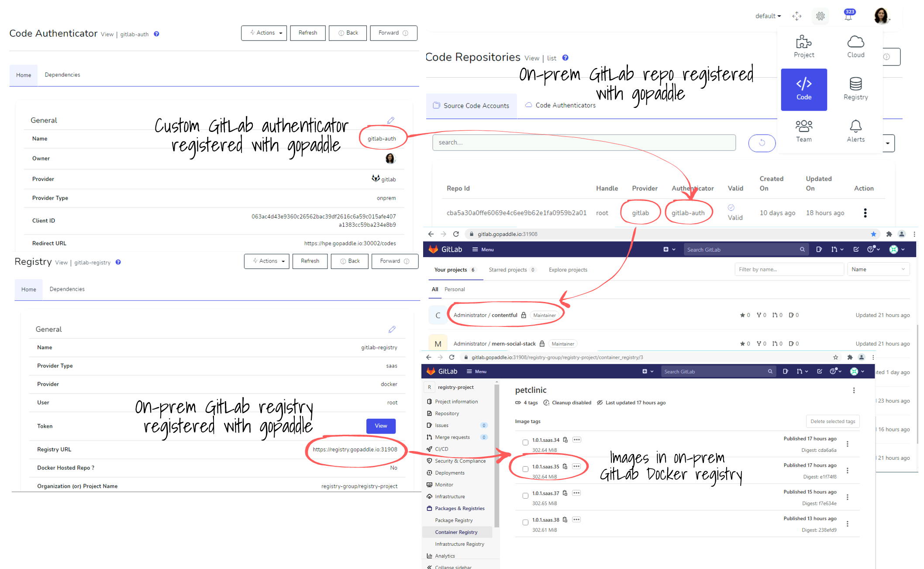Switch to Dependencies tab in Code Authenticator
Image resolution: width=924 pixels, height=569 pixels.
(62, 75)
